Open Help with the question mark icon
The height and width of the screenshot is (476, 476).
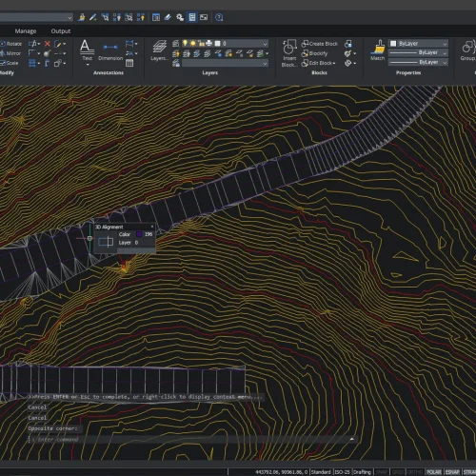click(x=219, y=17)
